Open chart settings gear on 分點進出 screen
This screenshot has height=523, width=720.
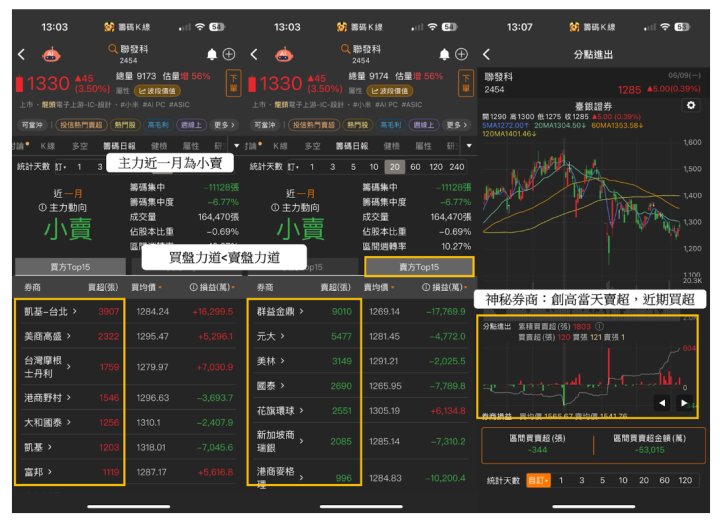(691, 105)
